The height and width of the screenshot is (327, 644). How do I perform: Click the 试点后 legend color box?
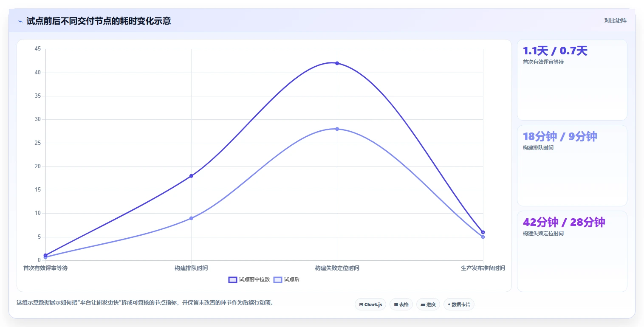click(x=278, y=279)
